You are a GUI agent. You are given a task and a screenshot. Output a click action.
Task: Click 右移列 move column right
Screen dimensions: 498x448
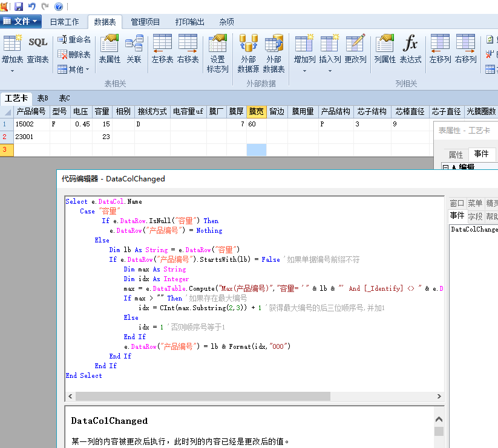pos(465,49)
